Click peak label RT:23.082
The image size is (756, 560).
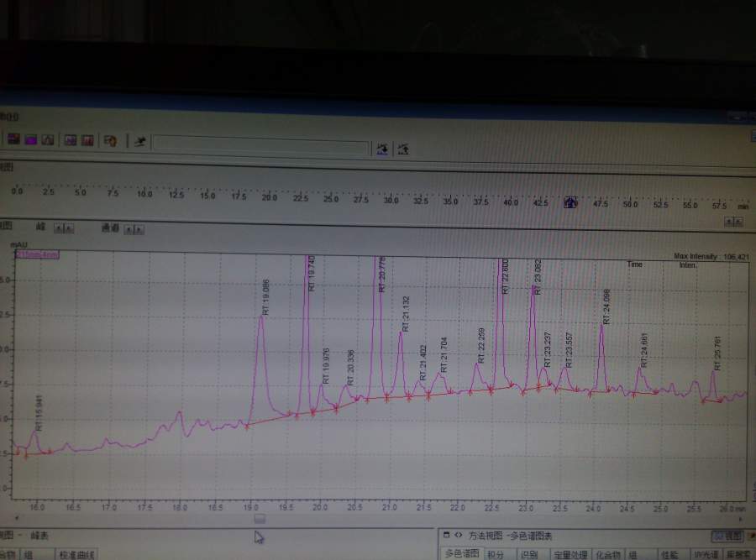[538, 278]
